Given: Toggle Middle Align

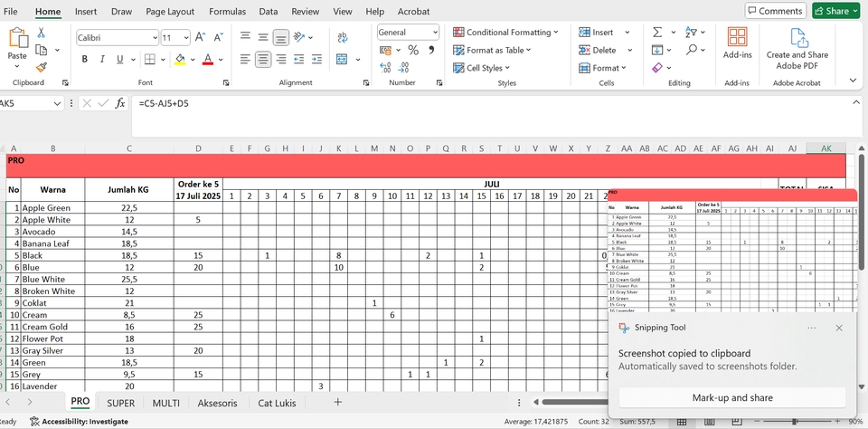Looking at the screenshot, I should (263, 37).
